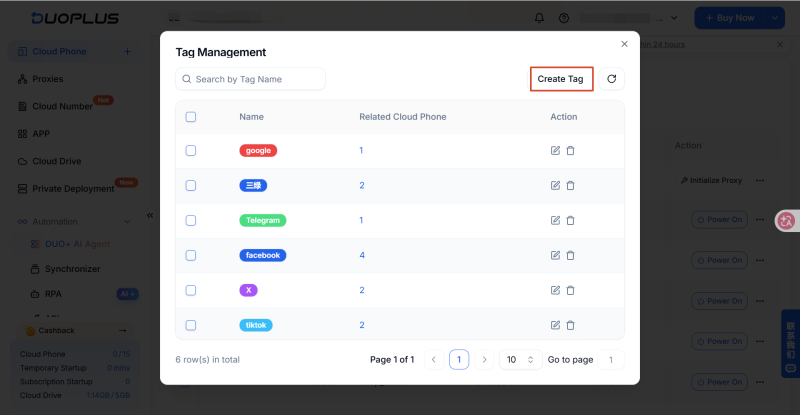Delete the X tag

570,290
